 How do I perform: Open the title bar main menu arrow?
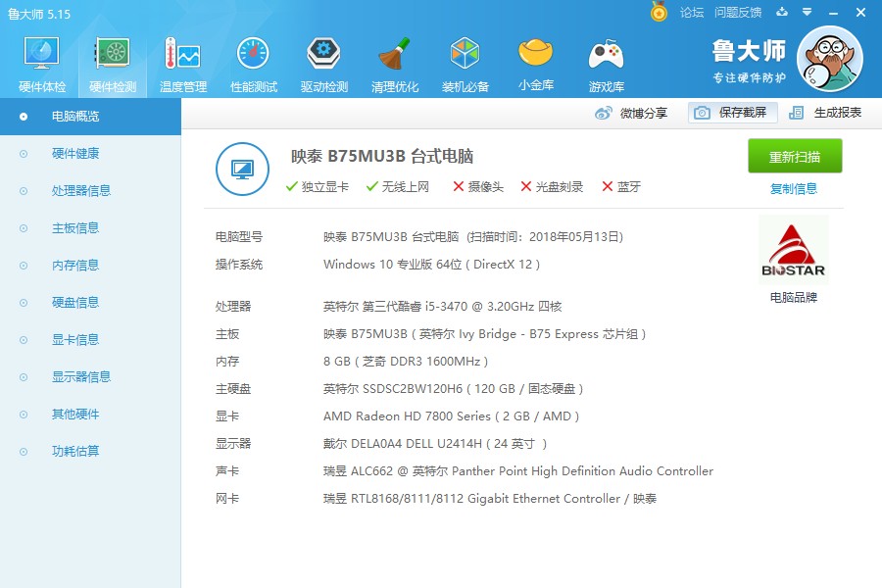pyautogui.click(x=808, y=14)
